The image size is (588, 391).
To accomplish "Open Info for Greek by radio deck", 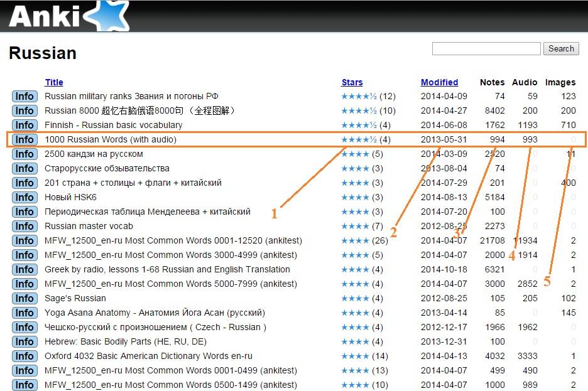I will (x=24, y=270).
